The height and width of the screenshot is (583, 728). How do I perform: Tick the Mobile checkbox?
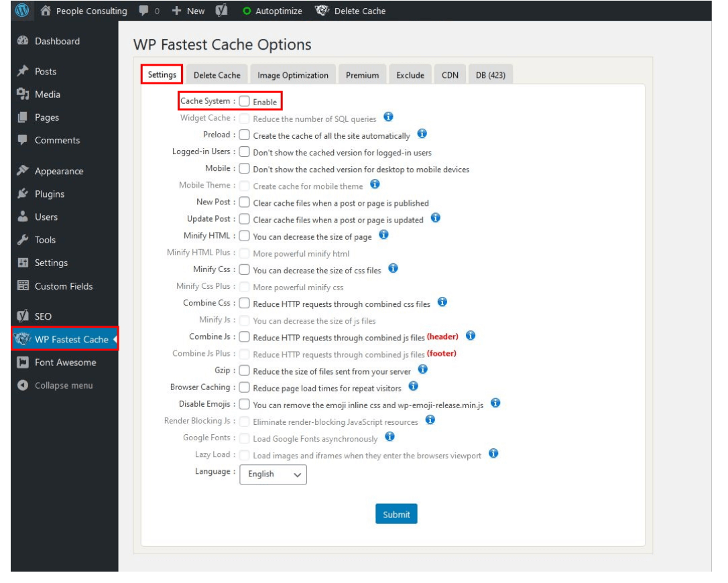click(x=244, y=168)
